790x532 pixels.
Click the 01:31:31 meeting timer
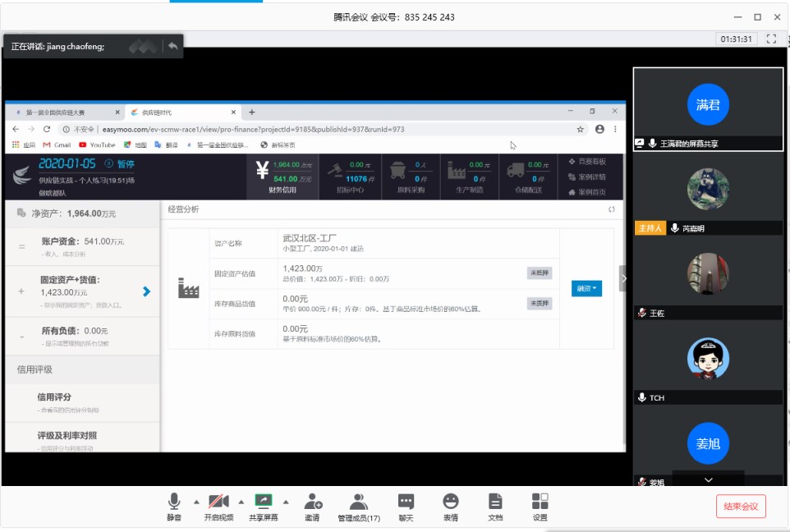[x=736, y=39]
